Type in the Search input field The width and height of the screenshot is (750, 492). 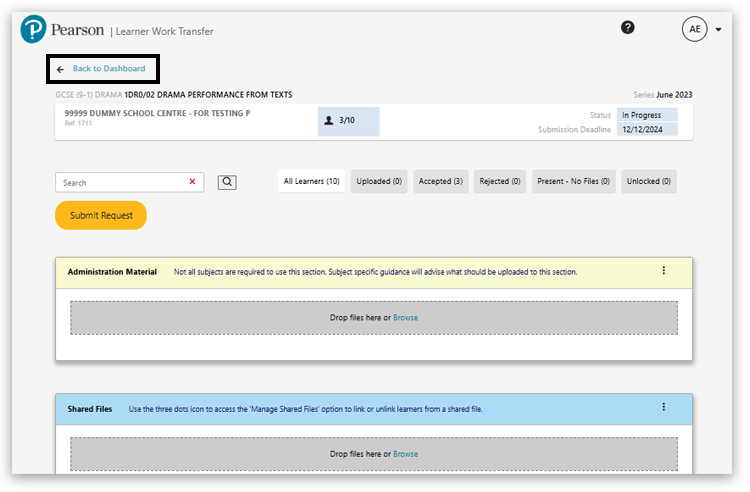pos(120,182)
